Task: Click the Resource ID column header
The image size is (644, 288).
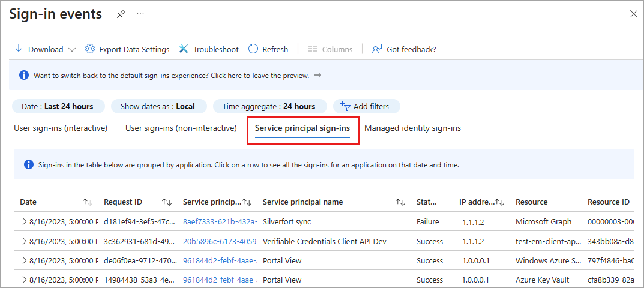Action: (609, 202)
